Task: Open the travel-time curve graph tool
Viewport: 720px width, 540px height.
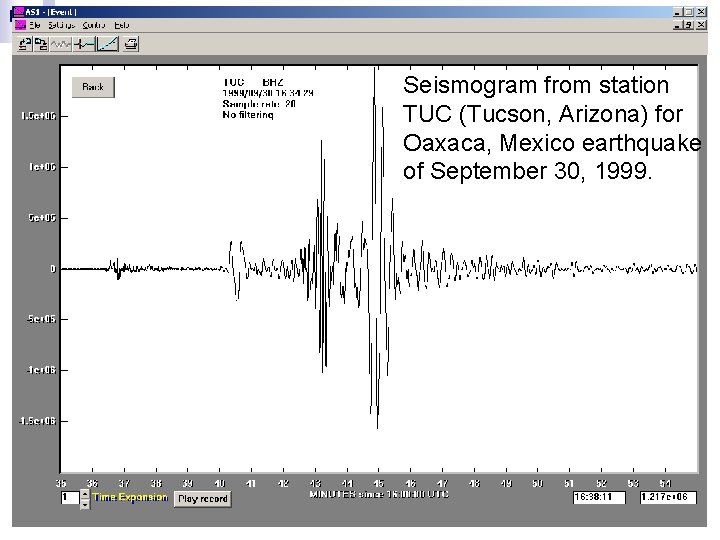Action: pos(108,45)
